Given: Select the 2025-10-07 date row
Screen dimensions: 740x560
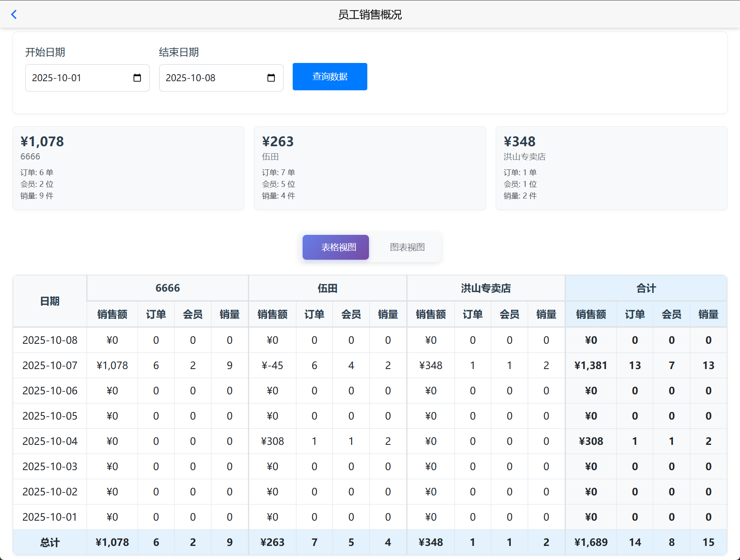Looking at the screenshot, I should point(49,365).
